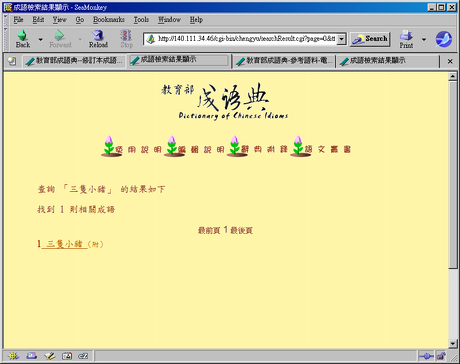Open Composer from status bar icon
460x364 pixels.
point(50,356)
